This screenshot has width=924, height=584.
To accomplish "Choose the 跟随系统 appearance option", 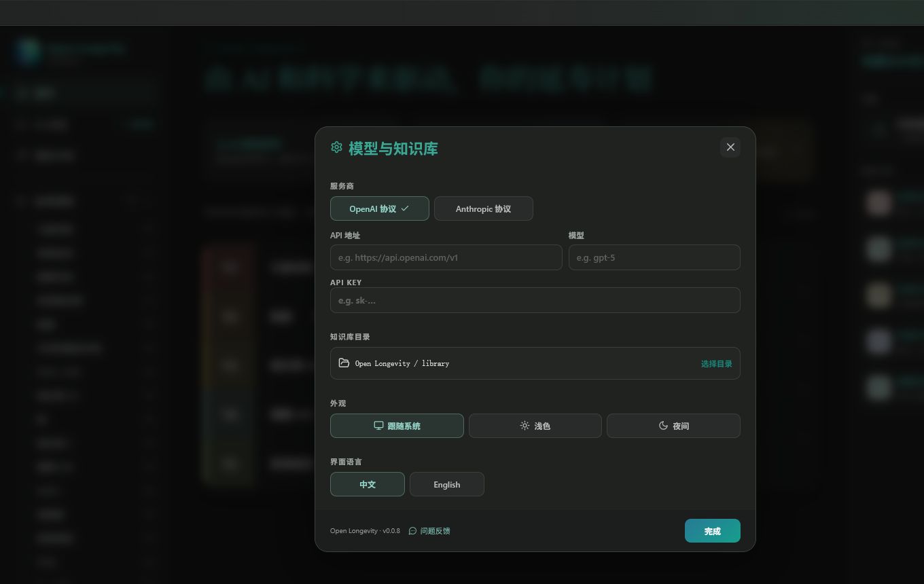I will click(x=397, y=426).
